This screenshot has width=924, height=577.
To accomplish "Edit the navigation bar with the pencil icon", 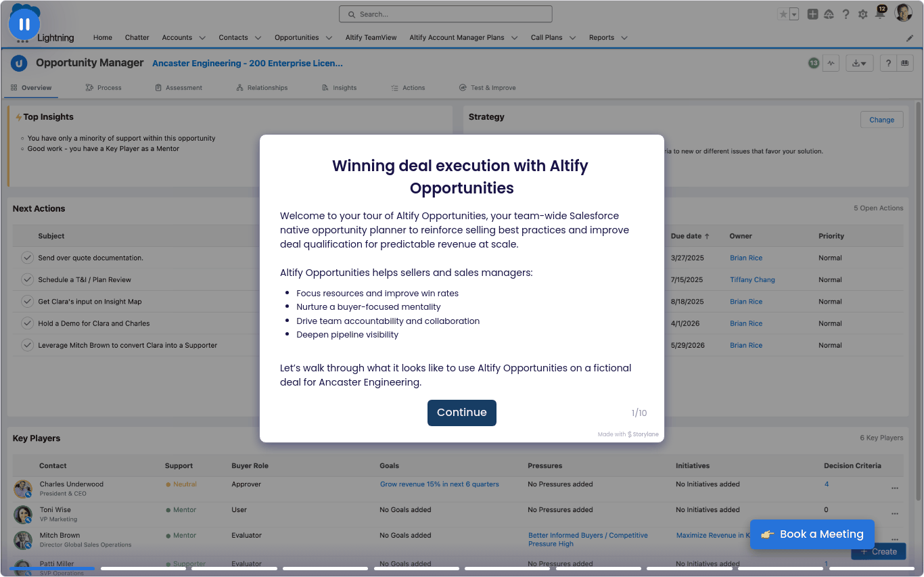I will (910, 38).
